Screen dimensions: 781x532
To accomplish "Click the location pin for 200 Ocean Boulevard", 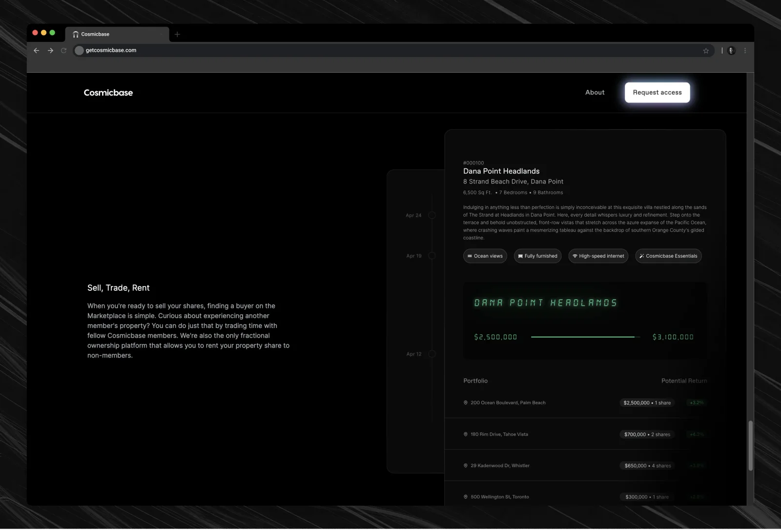I will (x=466, y=403).
